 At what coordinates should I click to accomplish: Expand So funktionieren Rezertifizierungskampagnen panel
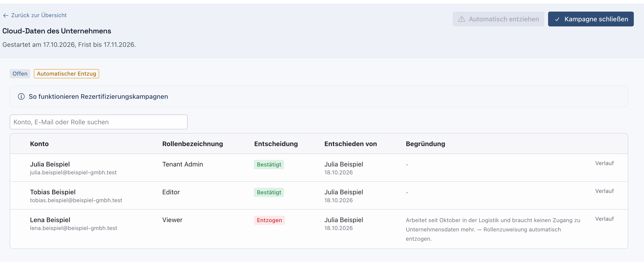319,97
